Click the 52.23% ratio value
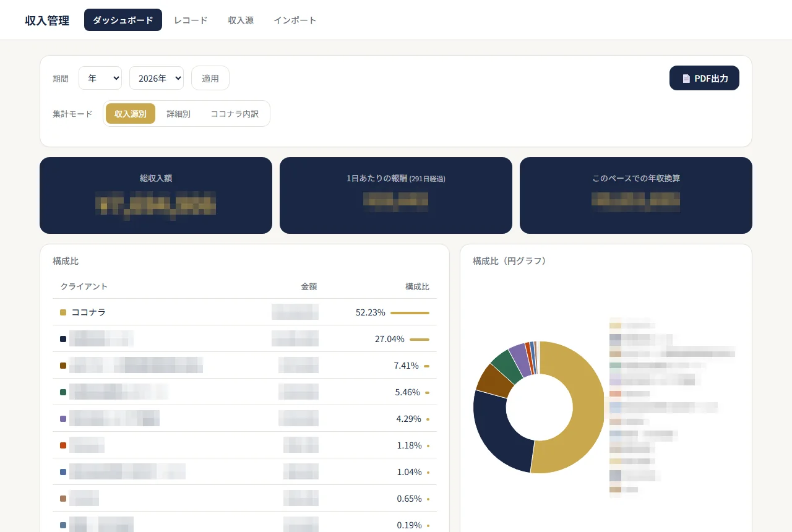The image size is (792, 532). tap(371, 312)
